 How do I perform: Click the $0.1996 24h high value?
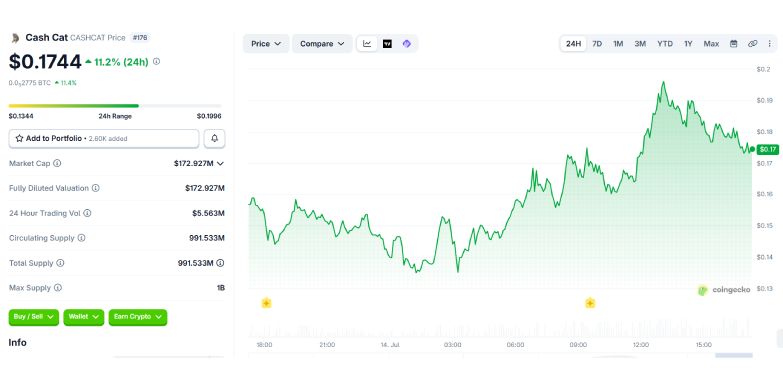[209, 116]
